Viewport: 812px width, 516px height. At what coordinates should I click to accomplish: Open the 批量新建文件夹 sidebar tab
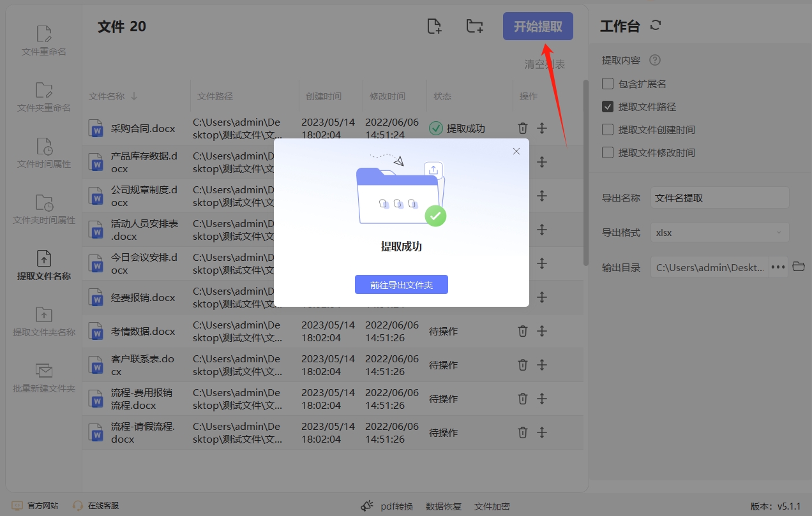click(x=44, y=378)
